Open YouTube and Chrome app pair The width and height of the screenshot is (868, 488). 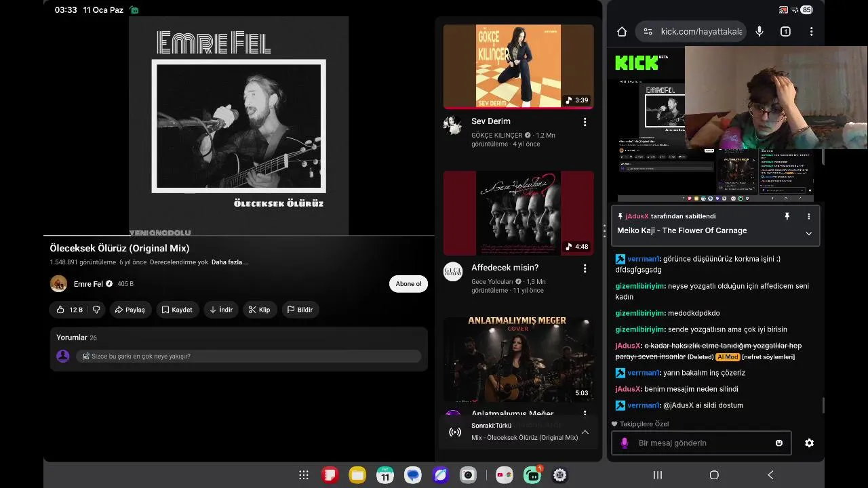[x=504, y=475]
